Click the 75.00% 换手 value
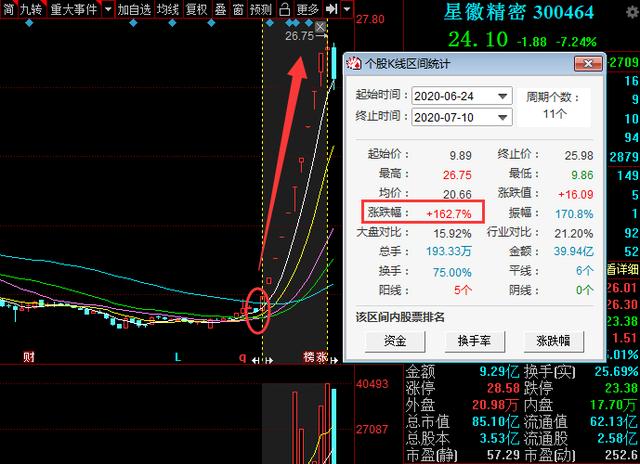 (452, 272)
